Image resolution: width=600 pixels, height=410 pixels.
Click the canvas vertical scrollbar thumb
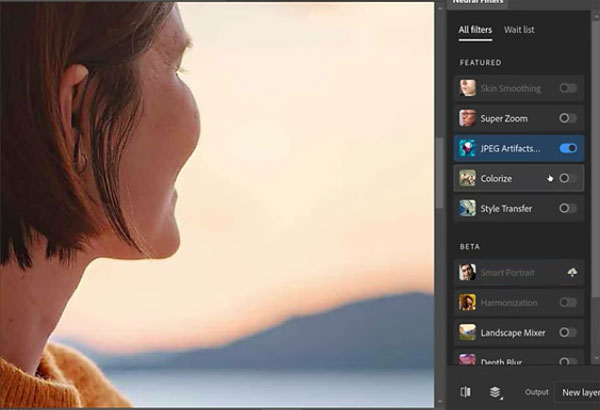pos(439,173)
